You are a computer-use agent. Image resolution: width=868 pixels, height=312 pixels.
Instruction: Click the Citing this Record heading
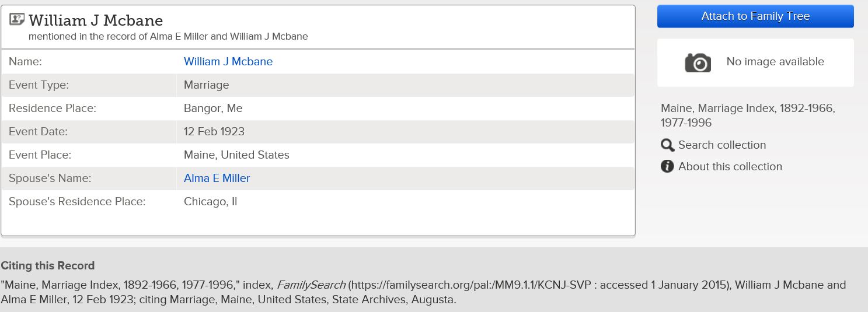[48, 266]
